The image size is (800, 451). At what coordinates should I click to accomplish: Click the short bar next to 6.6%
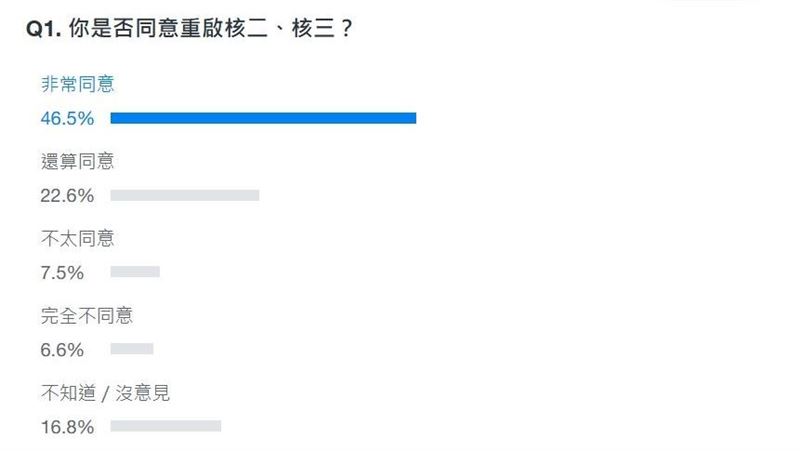pos(132,349)
